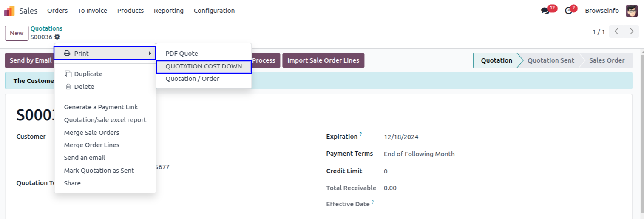Image resolution: width=644 pixels, height=219 pixels.
Task: Select QUOTATION COST DOWN print option
Action: coord(204,66)
